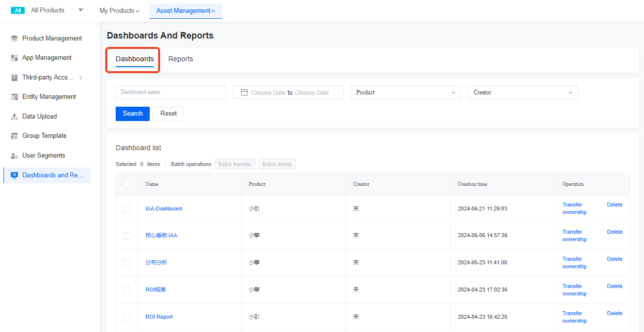Click the Entity Management sidebar icon

(x=14, y=97)
